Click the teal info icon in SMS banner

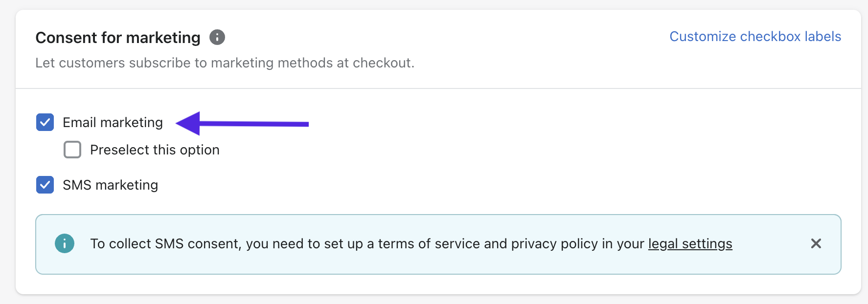(x=65, y=243)
